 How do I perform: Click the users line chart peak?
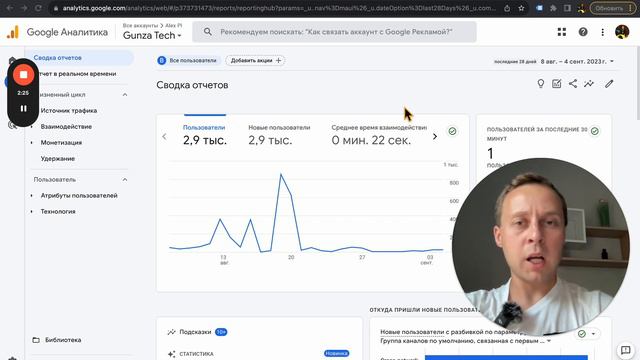281,175
